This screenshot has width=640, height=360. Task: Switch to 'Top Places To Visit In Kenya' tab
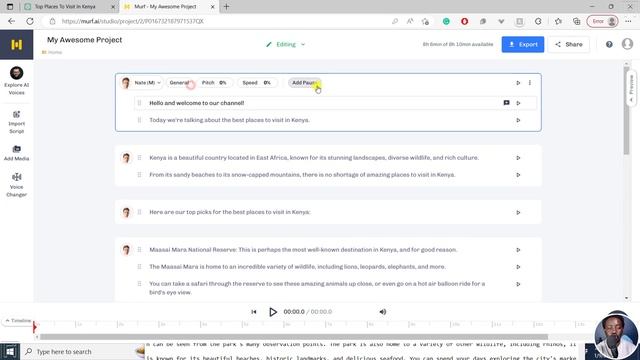click(x=65, y=7)
